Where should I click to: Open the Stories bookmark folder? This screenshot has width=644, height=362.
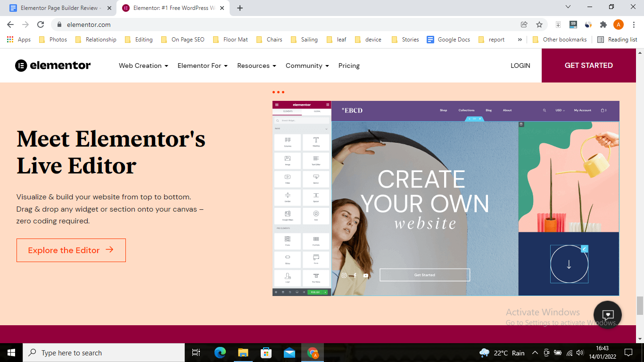(405, 40)
